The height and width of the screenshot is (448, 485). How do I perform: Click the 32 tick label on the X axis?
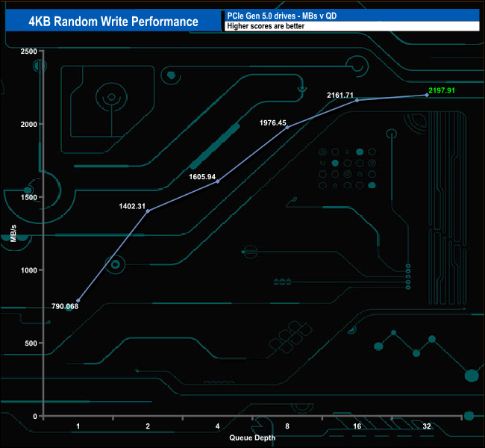pyautogui.click(x=426, y=426)
